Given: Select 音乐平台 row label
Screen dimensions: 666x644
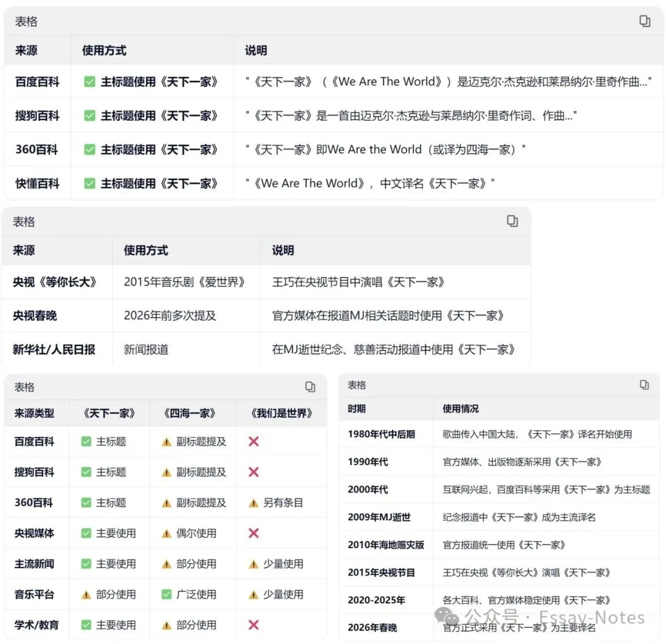Looking at the screenshot, I should click(35, 594).
